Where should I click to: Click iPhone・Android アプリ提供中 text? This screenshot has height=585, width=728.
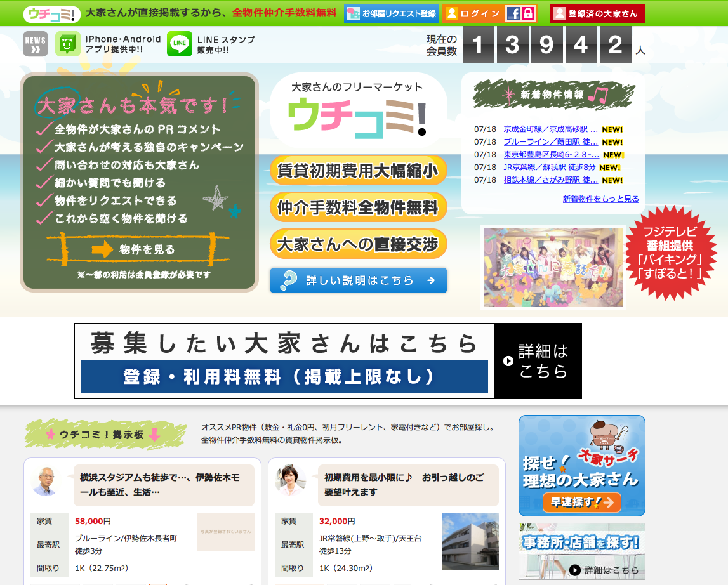(123, 44)
